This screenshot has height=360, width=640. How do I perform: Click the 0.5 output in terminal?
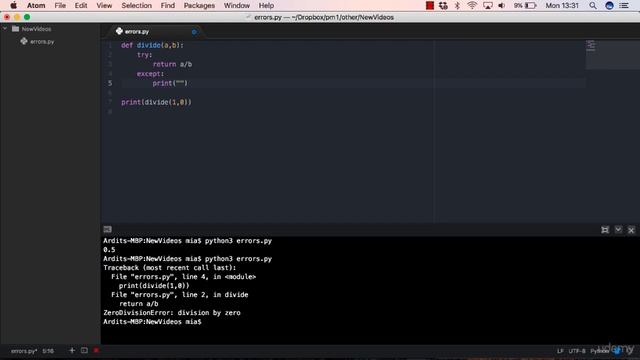[109, 250]
